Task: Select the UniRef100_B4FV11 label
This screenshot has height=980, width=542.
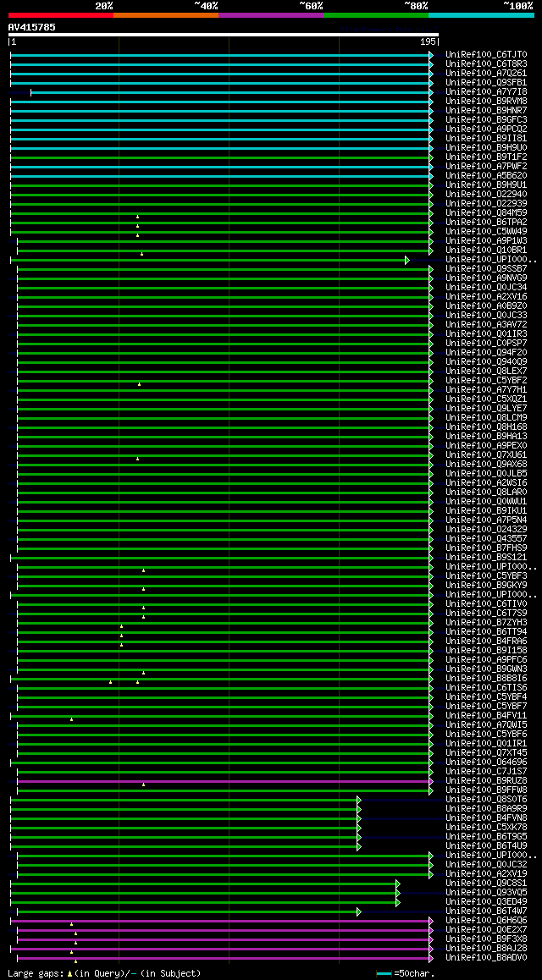Action: (486, 716)
